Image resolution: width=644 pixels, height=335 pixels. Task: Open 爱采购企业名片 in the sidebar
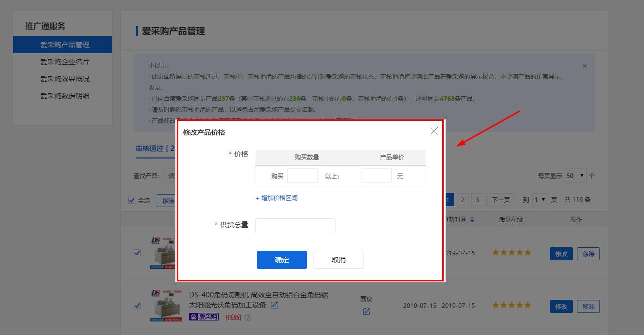click(x=65, y=62)
